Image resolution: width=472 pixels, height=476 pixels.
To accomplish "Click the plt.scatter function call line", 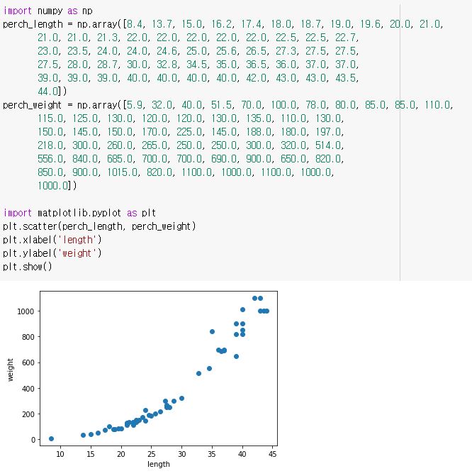I will point(99,226).
